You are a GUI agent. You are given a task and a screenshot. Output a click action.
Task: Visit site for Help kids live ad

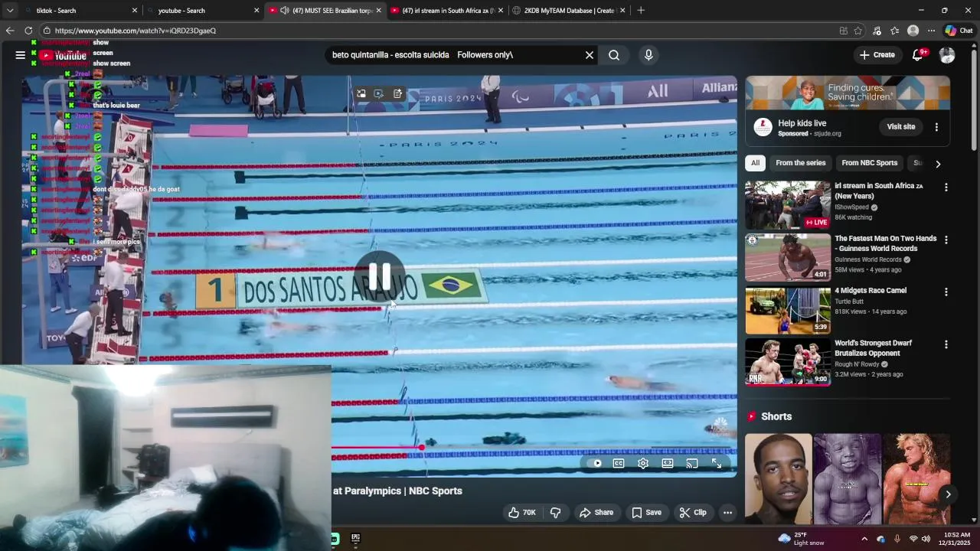(x=901, y=127)
